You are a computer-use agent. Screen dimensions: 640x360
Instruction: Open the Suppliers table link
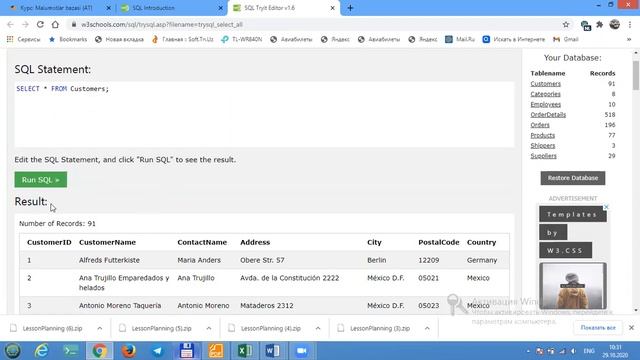[x=544, y=156]
